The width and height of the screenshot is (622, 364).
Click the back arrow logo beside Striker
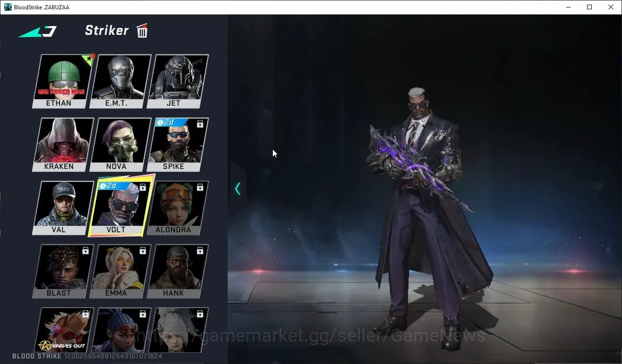38,32
